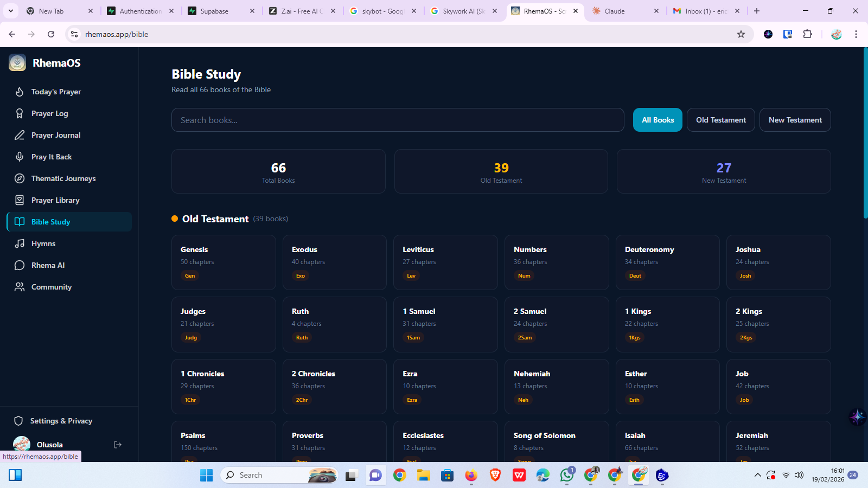Open the Prayer Journal pen icon
868x488 pixels.
click(x=20, y=135)
